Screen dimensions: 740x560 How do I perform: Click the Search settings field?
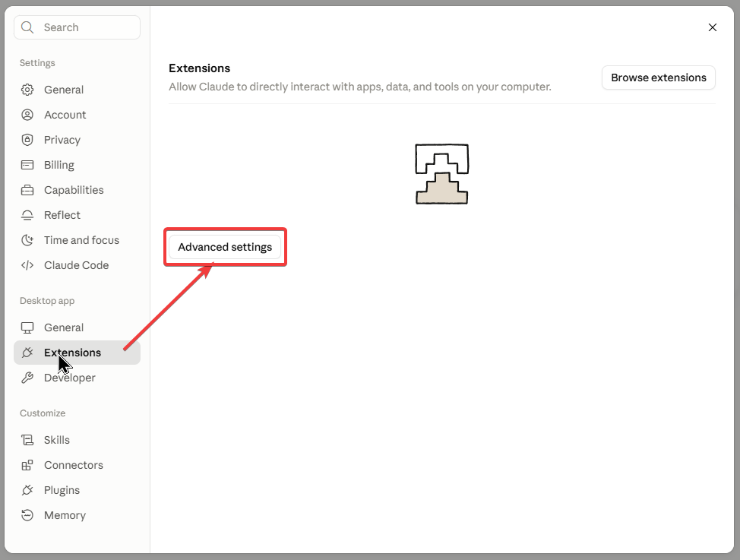click(77, 27)
